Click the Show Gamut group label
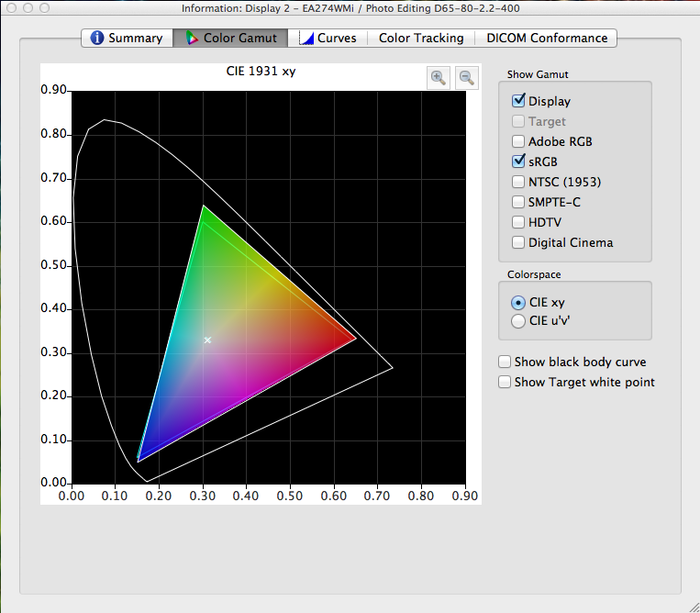 [538, 74]
